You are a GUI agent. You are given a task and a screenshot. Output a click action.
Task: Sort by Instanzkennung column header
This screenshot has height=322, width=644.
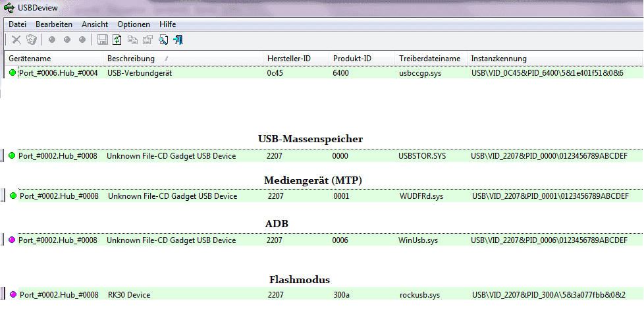pyautogui.click(x=554, y=59)
